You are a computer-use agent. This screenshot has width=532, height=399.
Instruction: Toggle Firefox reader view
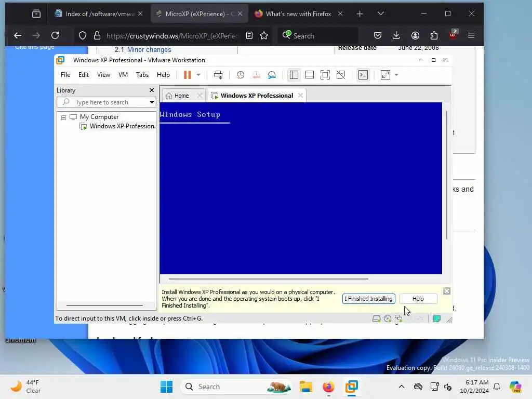coord(249,35)
